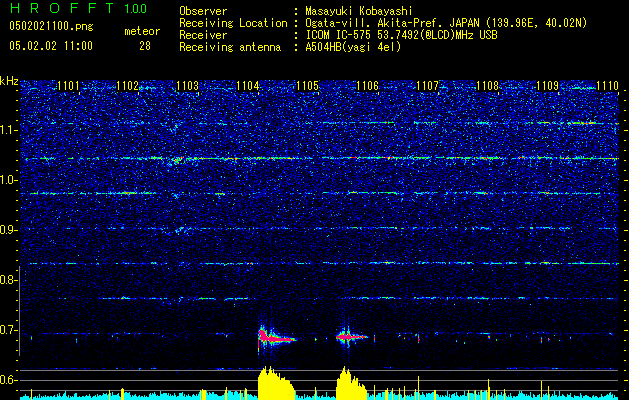
Task: Click the Receiving Location label
Action: [x=233, y=23]
